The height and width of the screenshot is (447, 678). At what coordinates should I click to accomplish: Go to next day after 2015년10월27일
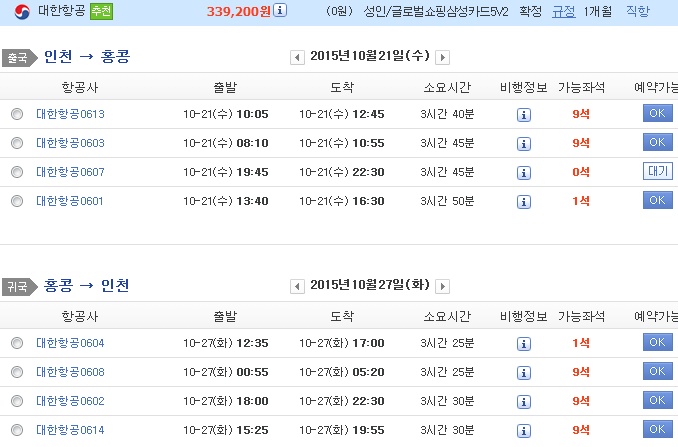(442, 286)
